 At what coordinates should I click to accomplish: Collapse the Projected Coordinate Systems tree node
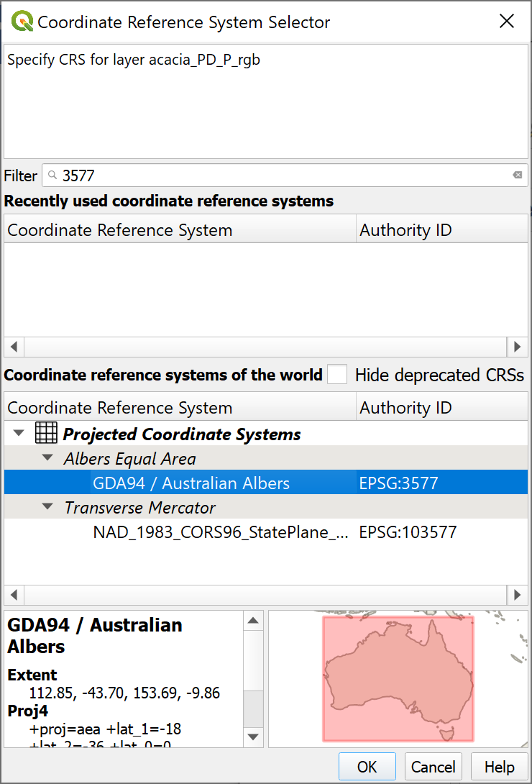[17, 432]
